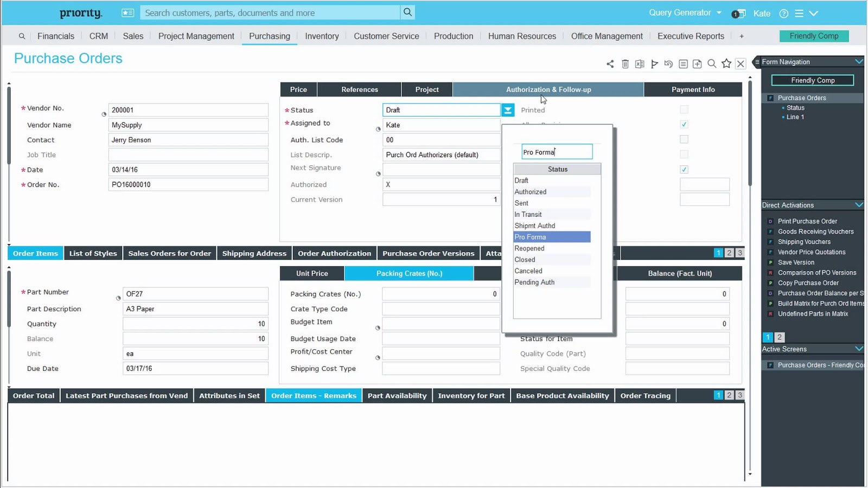Toggle the unchecked box in the List Descrip. row
The image size is (868, 488).
point(684,155)
